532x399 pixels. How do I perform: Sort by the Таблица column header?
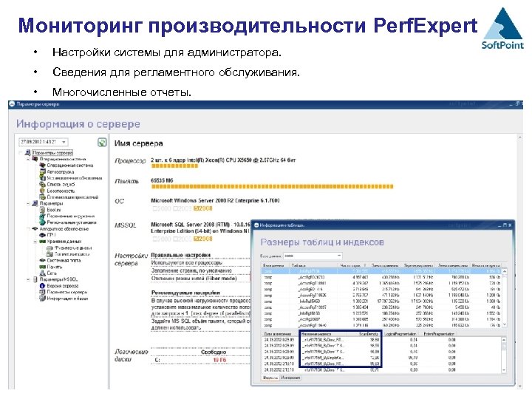coord(312,265)
